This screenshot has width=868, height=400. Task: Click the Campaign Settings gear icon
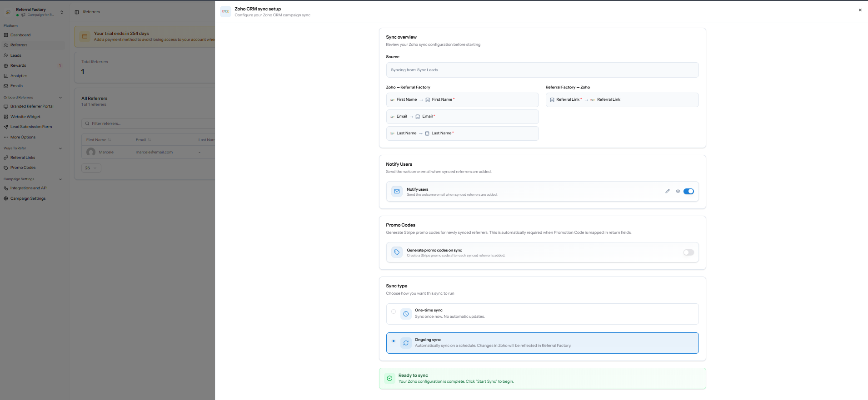(x=6, y=198)
